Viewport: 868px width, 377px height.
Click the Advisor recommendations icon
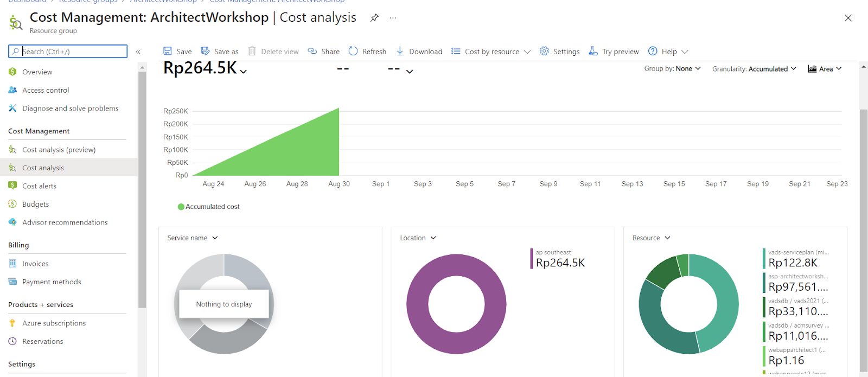point(12,222)
